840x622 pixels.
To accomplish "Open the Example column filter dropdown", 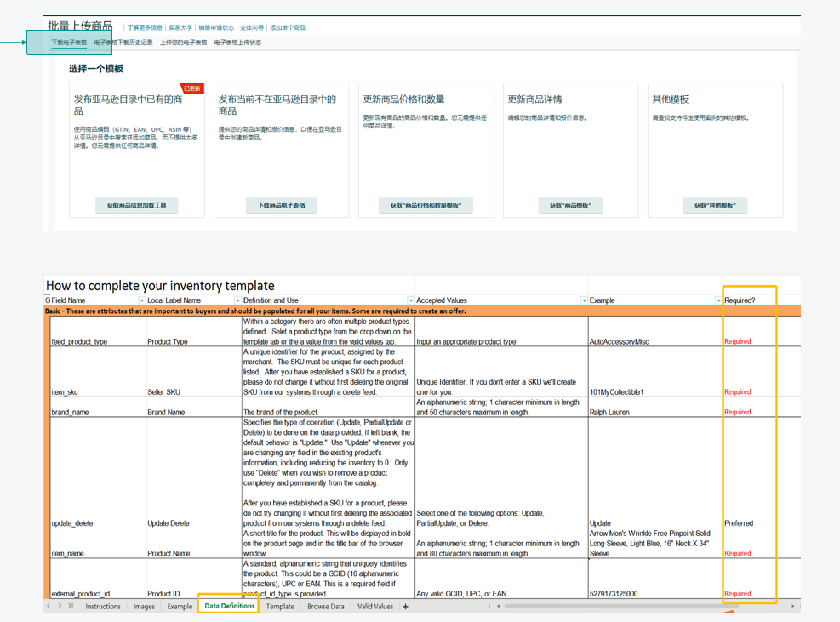I will tap(718, 300).
